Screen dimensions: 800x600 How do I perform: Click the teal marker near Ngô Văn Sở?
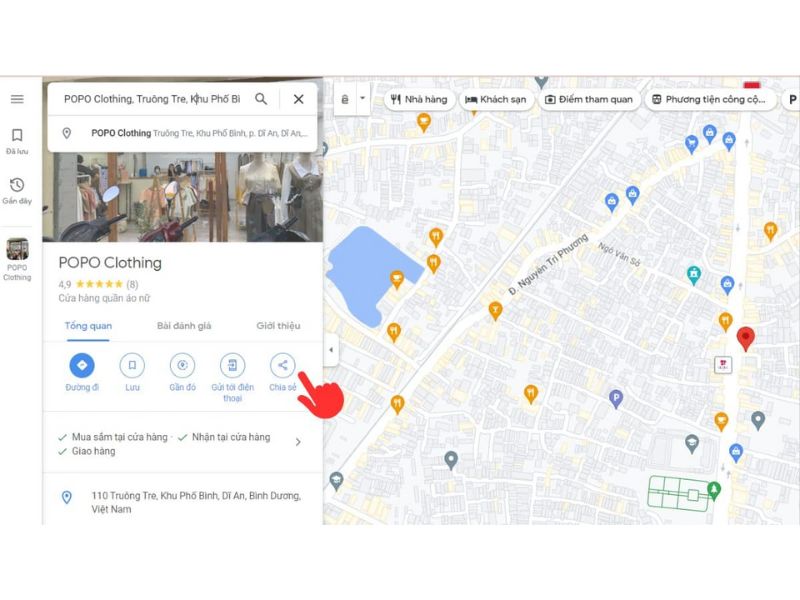pos(693,275)
